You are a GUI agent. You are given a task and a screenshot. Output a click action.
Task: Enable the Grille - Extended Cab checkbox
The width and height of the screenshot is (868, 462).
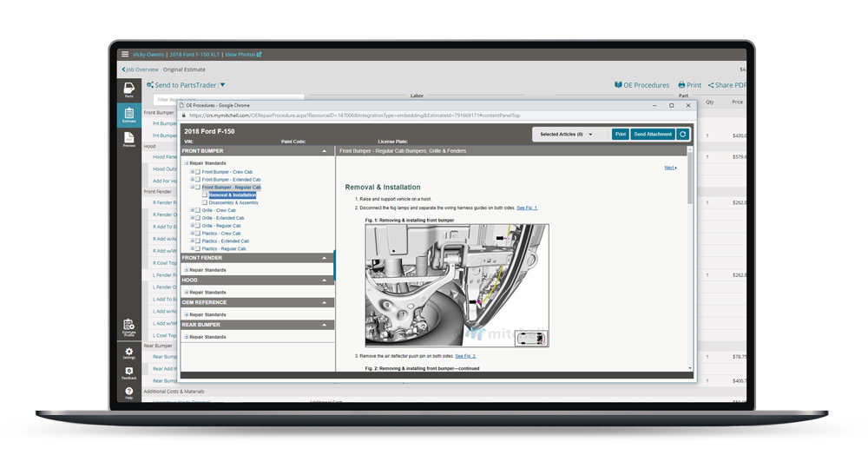(x=198, y=218)
